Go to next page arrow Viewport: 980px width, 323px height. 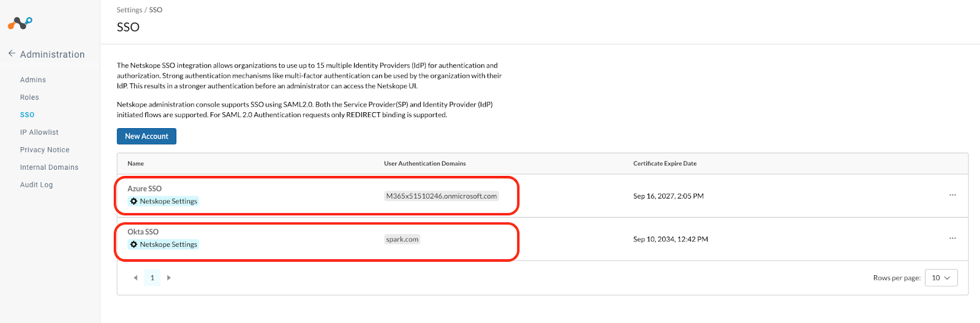pyautogui.click(x=169, y=278)
